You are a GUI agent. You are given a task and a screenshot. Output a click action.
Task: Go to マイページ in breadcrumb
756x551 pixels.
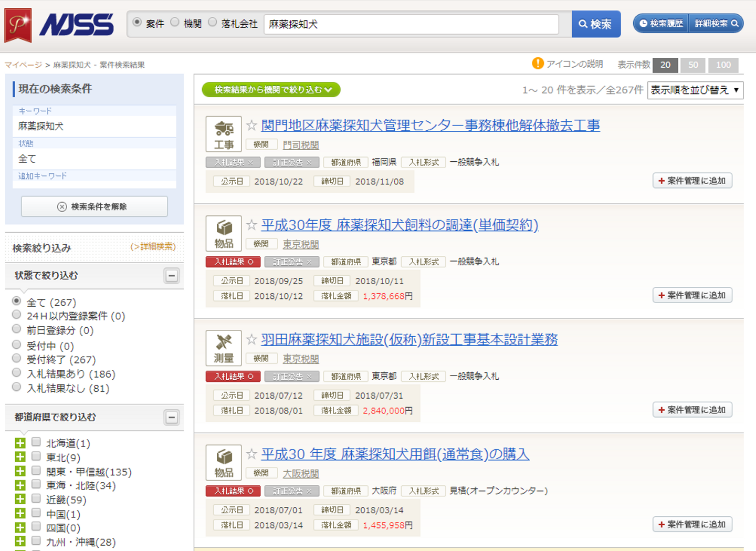23,65
